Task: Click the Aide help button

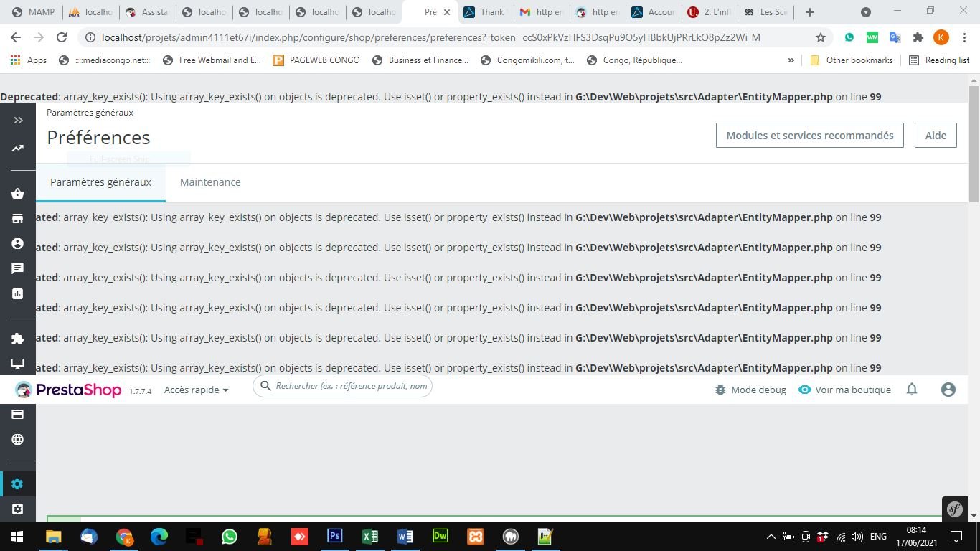Action: pos(936,135)
